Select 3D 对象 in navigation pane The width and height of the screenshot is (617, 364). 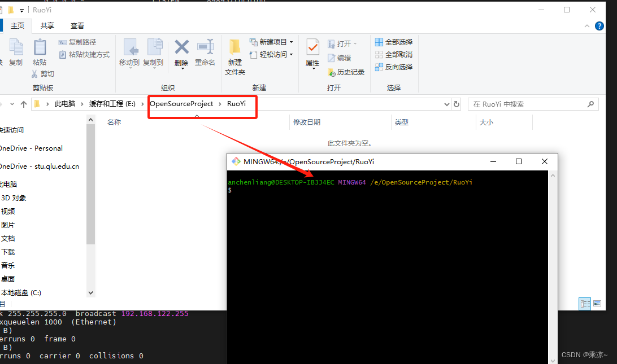[x=14, y=198]
